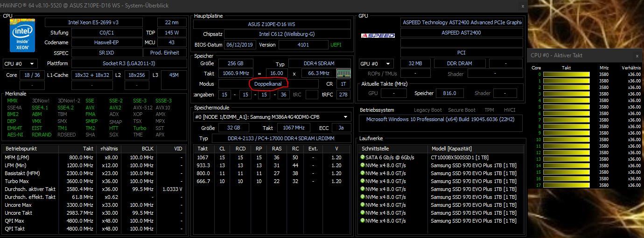This screenshot has width=644, height=238.
Task: Click the 1T command rate value
Action: click(343, 84)
